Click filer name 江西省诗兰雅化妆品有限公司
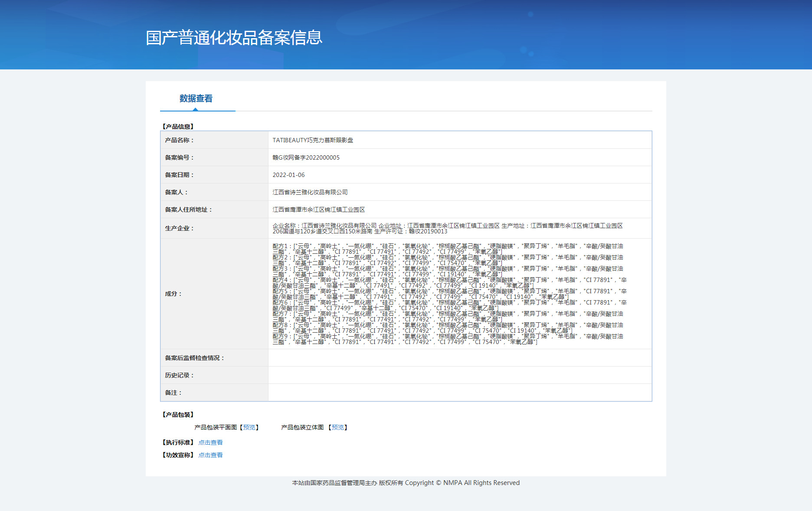This screenshot has width=812, height=511. pyautogui.click(x=310, y=192)
